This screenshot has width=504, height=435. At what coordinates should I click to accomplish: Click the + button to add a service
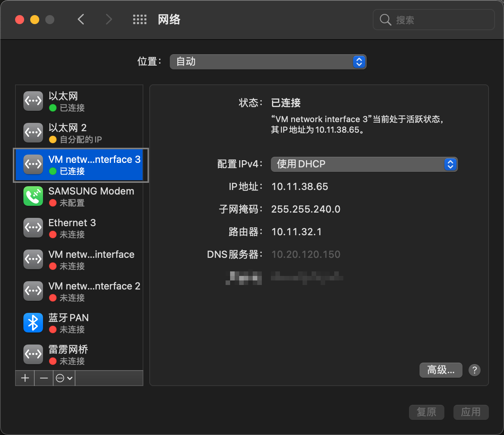point(25,378)
